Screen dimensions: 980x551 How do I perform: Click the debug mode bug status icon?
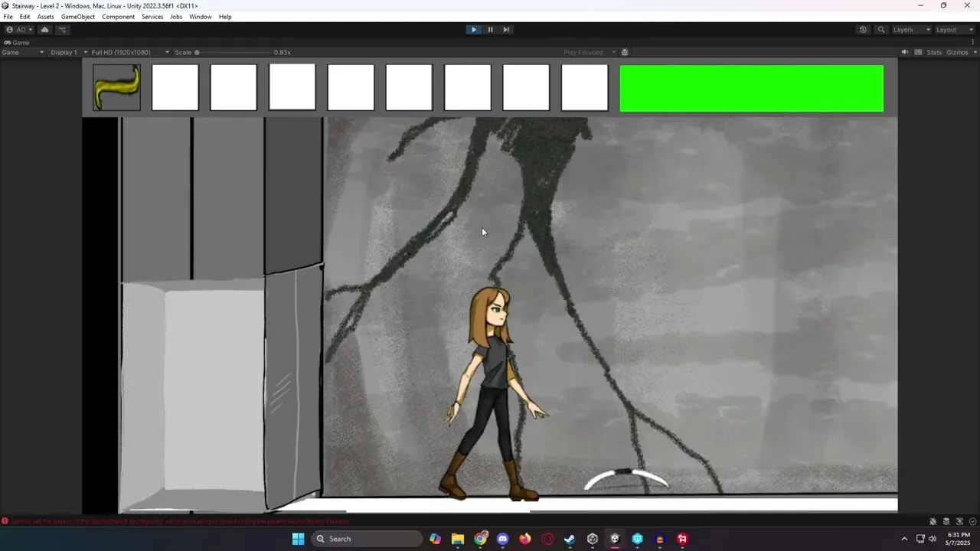tap(933, 521)
